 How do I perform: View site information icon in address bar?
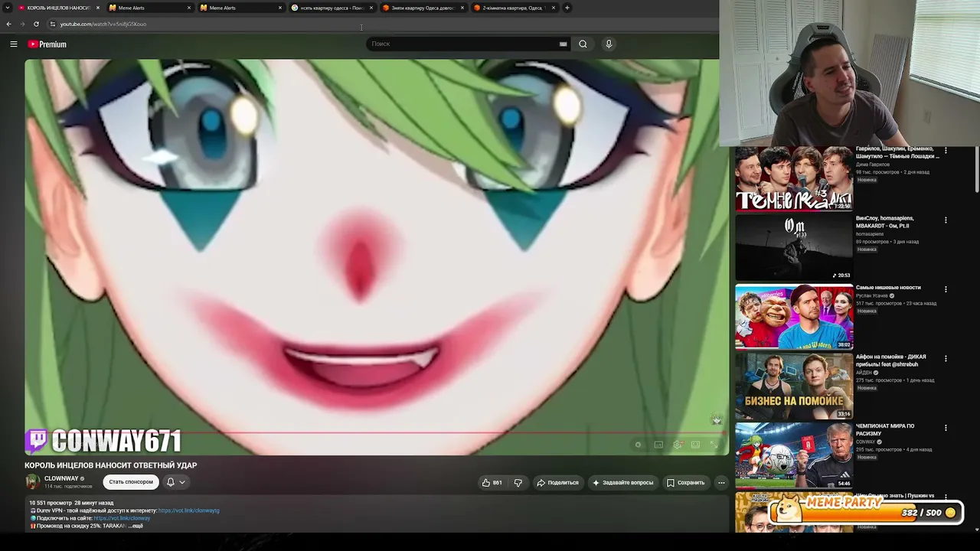[x=52, y=24]
